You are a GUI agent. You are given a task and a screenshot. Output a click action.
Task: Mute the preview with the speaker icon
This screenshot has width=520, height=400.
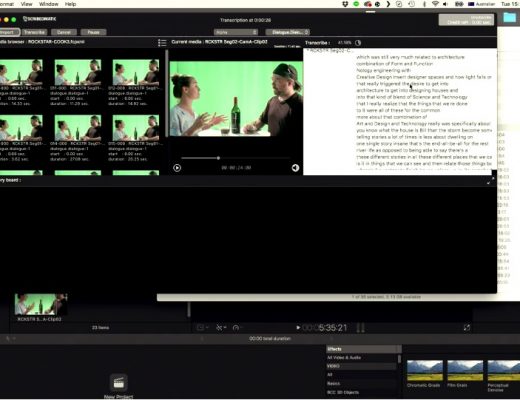[295, 168]
